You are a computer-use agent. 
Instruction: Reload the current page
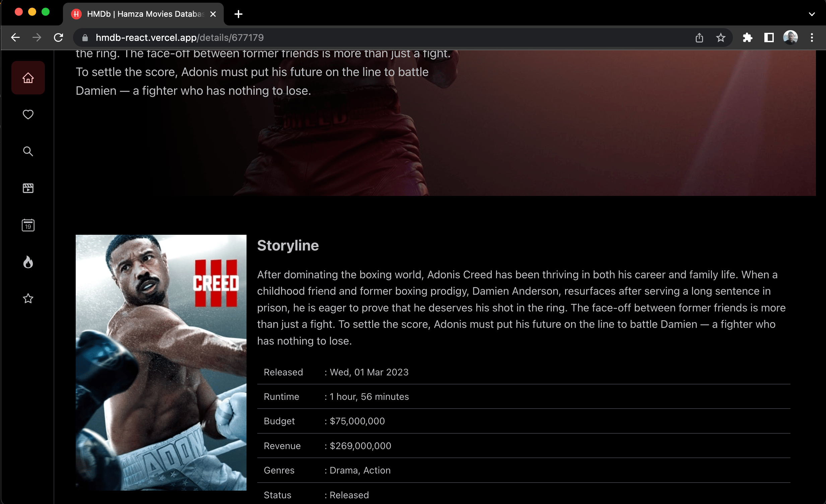pyautogui.click(x=59, y=38)
